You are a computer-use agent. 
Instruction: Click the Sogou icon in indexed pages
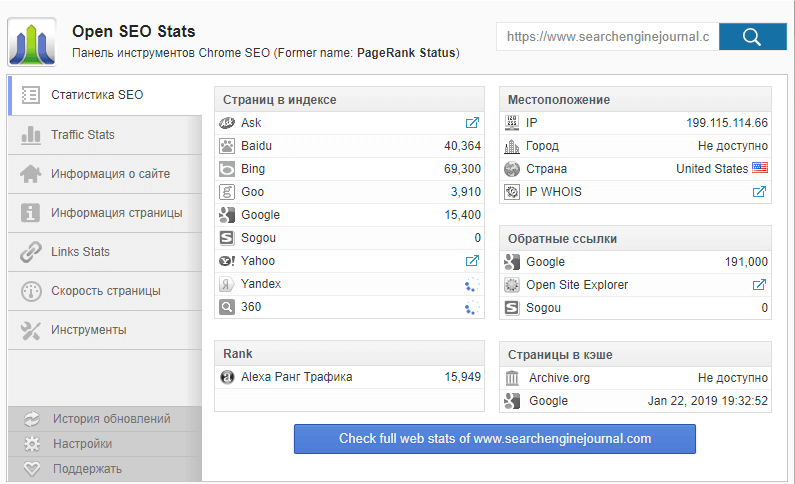(x=227, y=238)
